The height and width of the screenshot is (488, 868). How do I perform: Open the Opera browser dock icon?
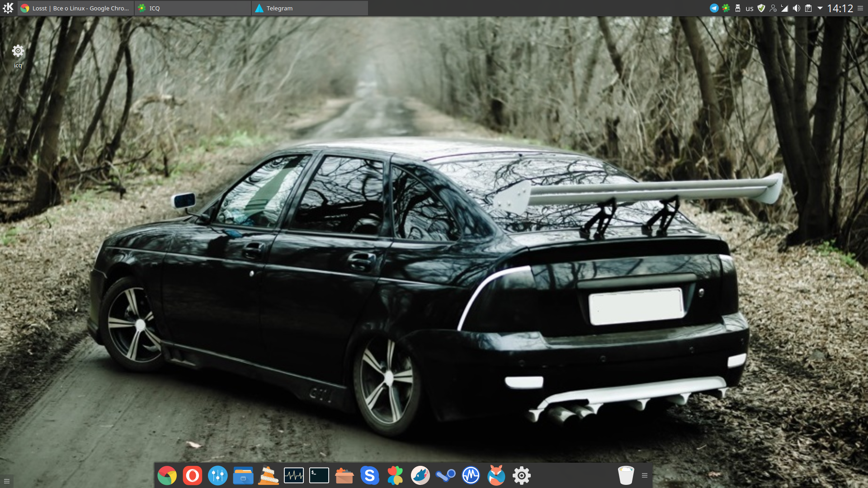[x=192, y=475]
